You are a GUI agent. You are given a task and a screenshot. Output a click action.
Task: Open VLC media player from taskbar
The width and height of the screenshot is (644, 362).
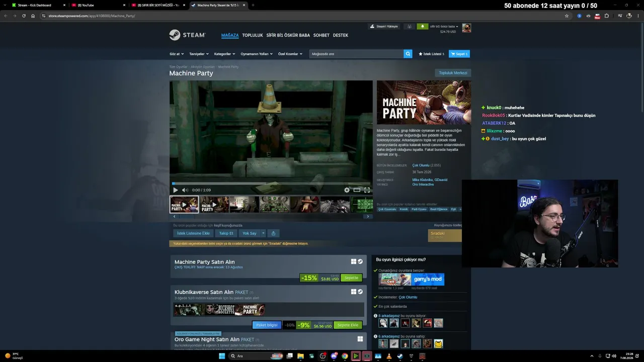click(x=389, y=356)
